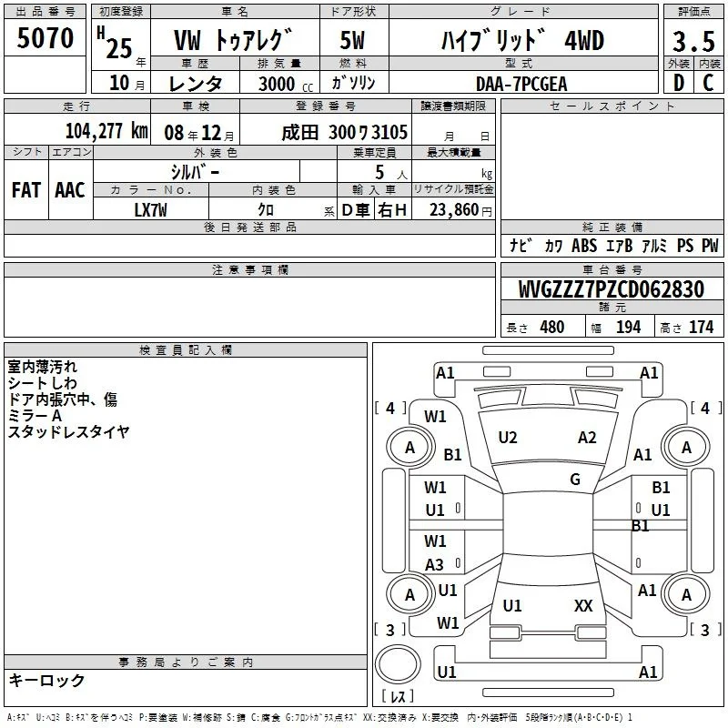Click the chassis number WVGZZZ7PZCD062830
Image resolution: width=728 pixels, height=728 pixels.
pyautogui.click(x=611, y=289)
